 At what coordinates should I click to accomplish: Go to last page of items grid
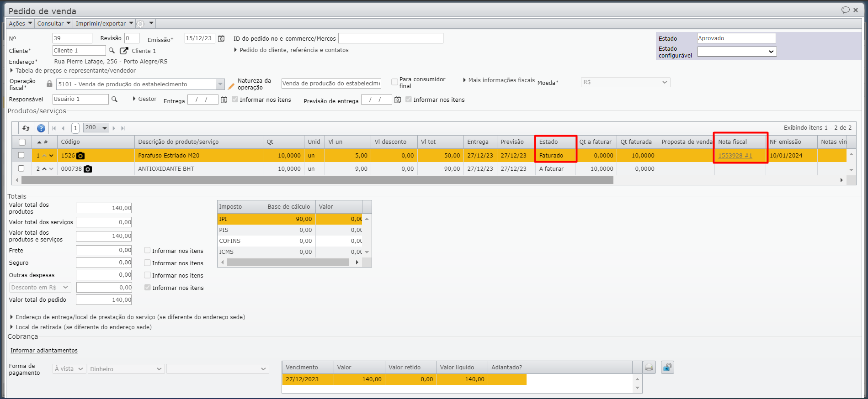point(123,128)
